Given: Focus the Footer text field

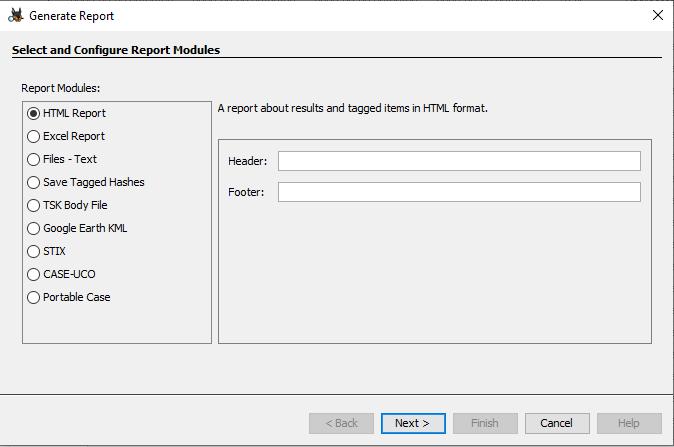Looking at the screenshot, I should coord(459,192).
